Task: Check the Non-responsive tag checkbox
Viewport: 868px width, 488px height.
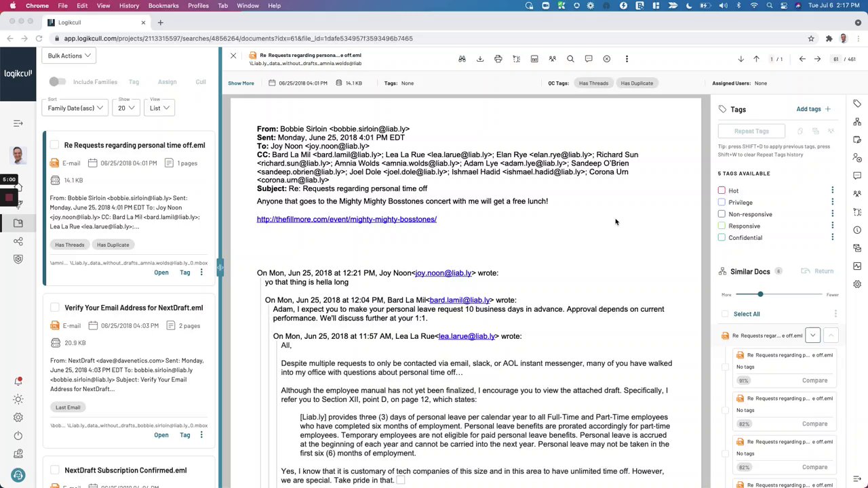Action: click(722, 214)
